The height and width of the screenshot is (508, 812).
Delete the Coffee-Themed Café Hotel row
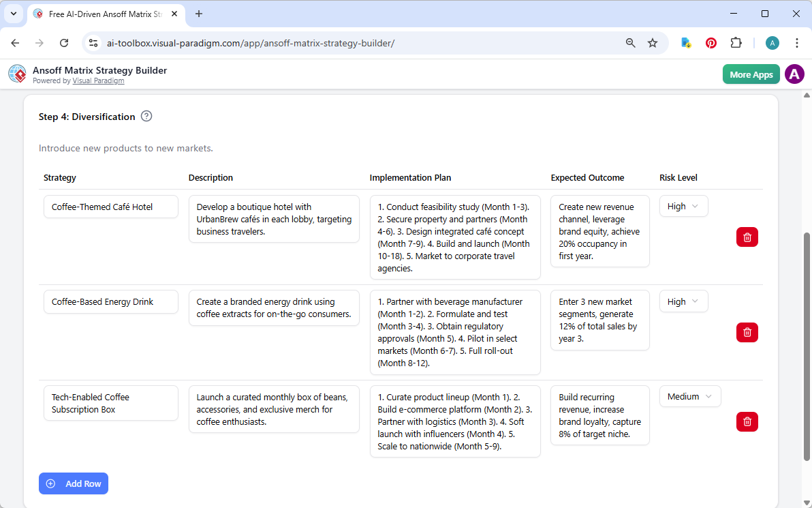747,237
